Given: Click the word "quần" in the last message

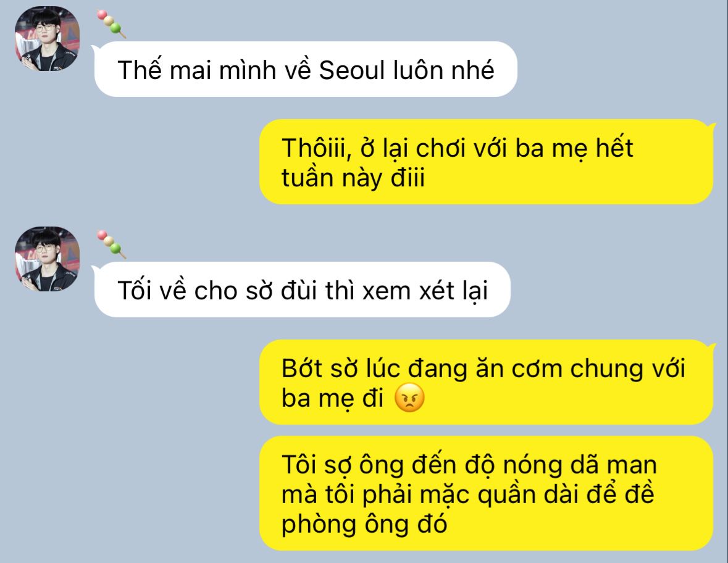Looking at the screenshot, I should [x=506, y=494].
